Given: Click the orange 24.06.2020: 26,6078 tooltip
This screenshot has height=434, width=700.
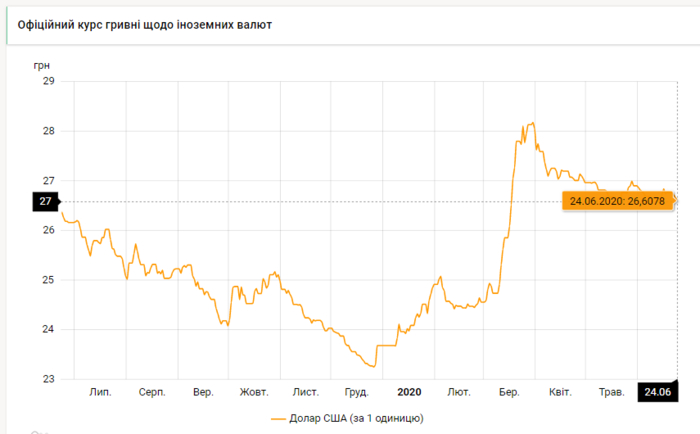Looking at the screenshot, I should click(619, 201).
